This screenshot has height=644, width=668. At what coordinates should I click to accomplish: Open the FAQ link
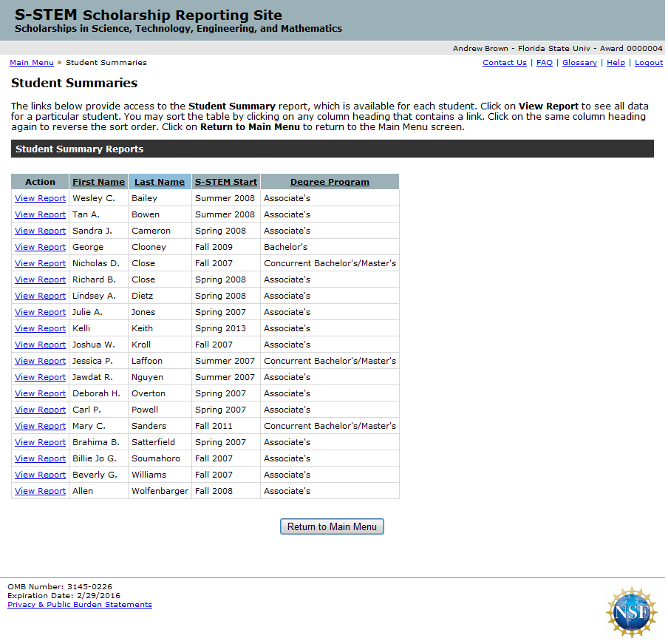click(x=544, y=63)
